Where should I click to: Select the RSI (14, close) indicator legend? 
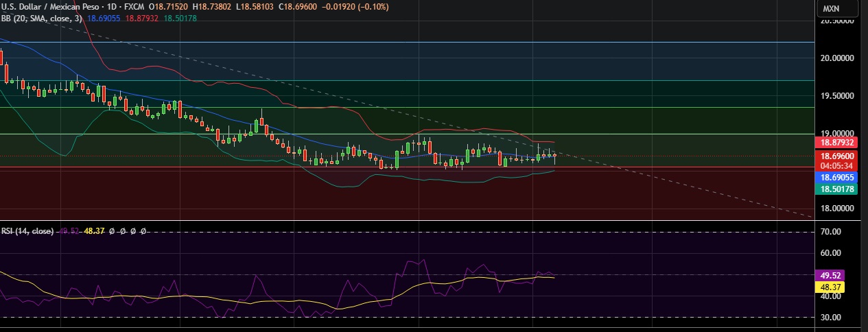pos(27,231)
